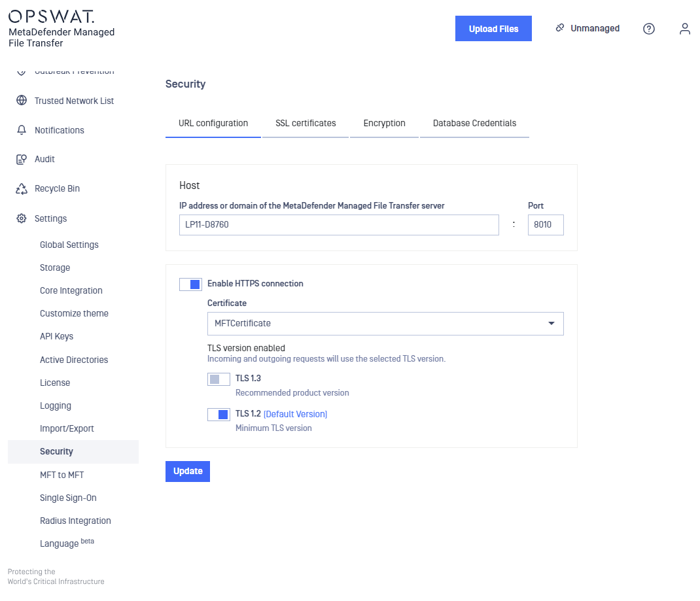Toggle Enable HTTPS connection switch
700x601 pixels.
pyautogui.click(x=190, y=284)
